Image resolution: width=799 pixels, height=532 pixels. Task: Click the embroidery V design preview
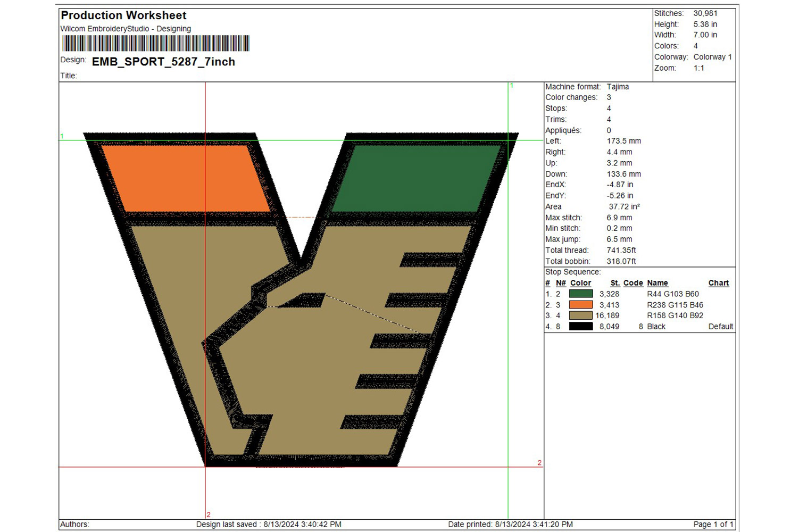301,300
